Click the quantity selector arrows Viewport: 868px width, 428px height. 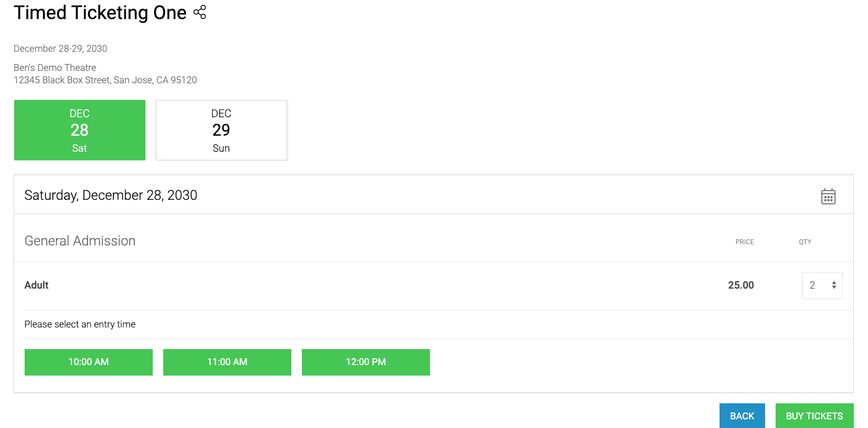click(x=834, y=286)
